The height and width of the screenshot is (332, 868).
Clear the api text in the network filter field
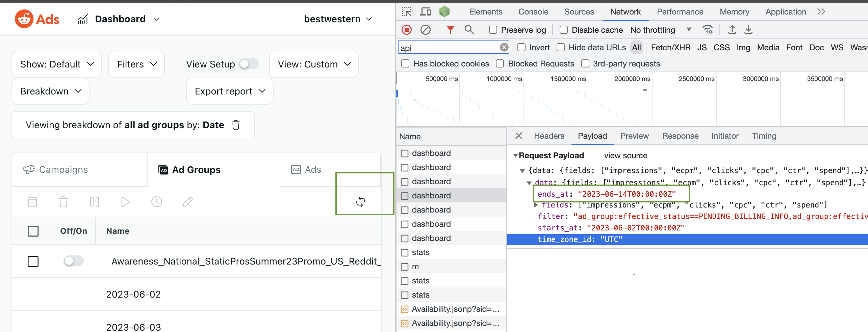pos(504,47)
